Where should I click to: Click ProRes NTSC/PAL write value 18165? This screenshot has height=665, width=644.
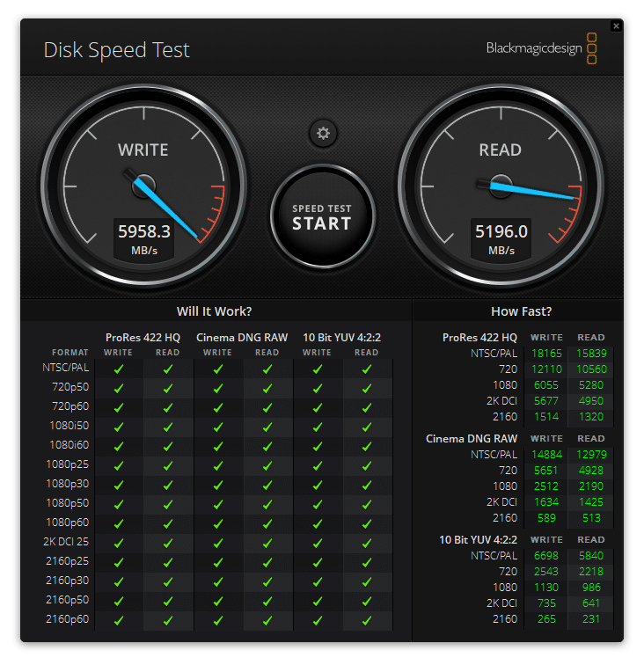click(x=546, y=354)
